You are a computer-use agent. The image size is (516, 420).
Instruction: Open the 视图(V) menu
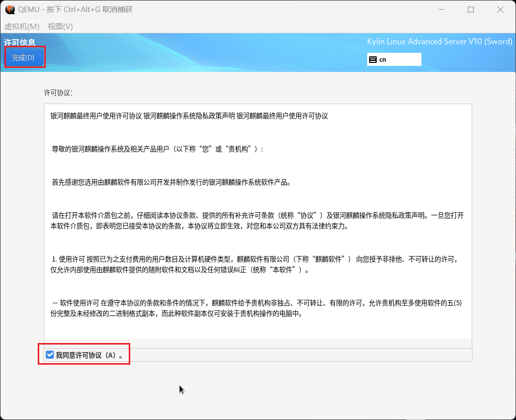[x=60, y=26]
